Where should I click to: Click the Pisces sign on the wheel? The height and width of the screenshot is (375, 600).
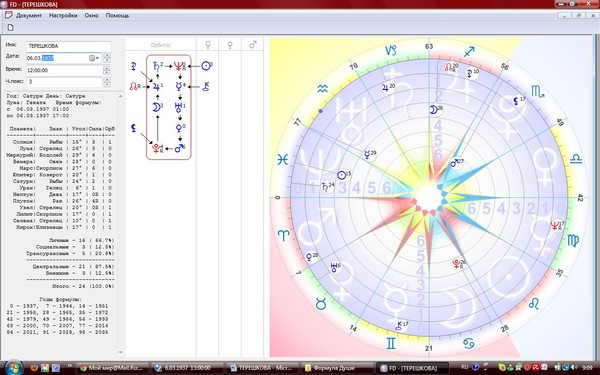pos(282,159)
